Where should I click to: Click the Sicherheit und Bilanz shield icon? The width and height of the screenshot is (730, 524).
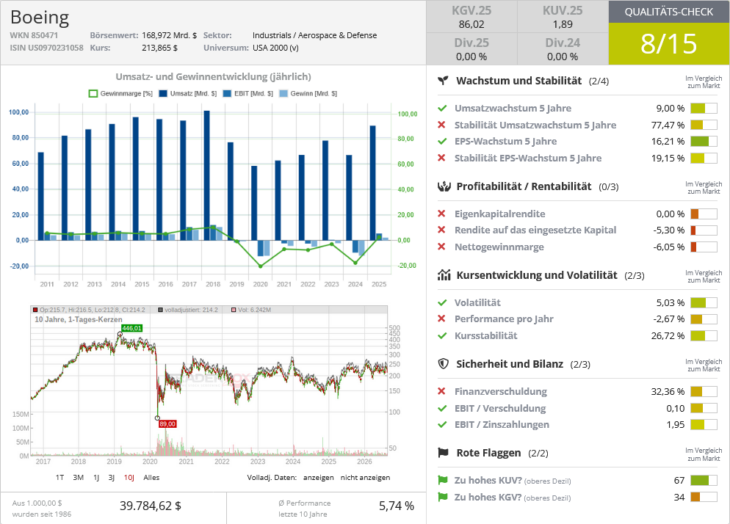coord(443,364)
